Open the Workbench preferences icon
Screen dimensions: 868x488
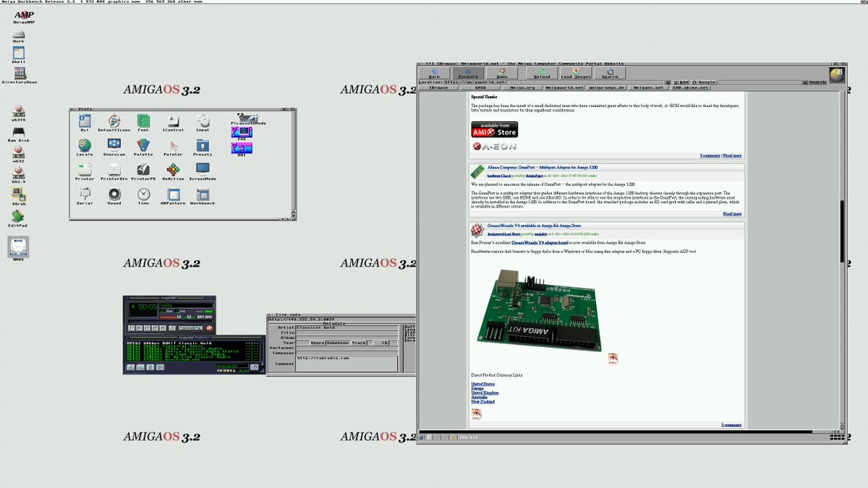pos(203,194)
